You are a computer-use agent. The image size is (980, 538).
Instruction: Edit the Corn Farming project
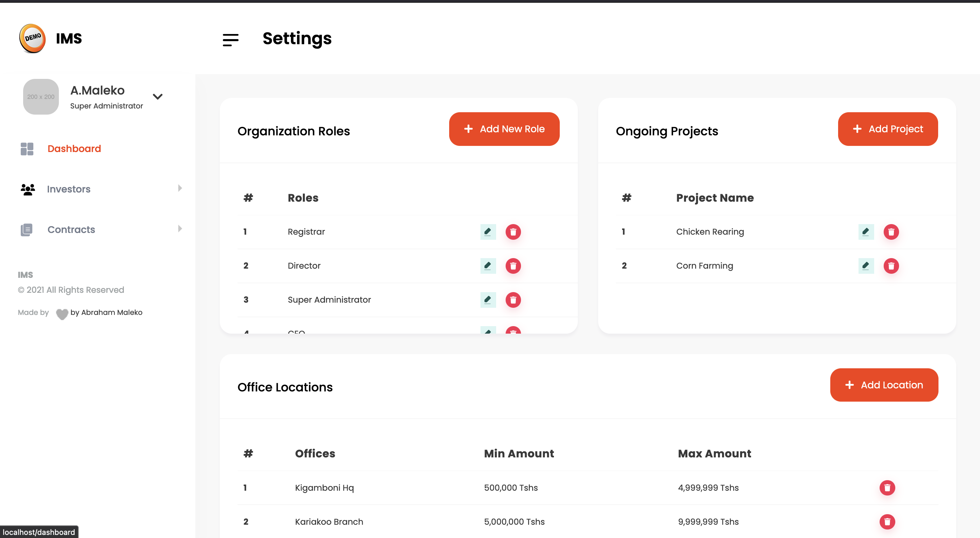tap(865, 266)
